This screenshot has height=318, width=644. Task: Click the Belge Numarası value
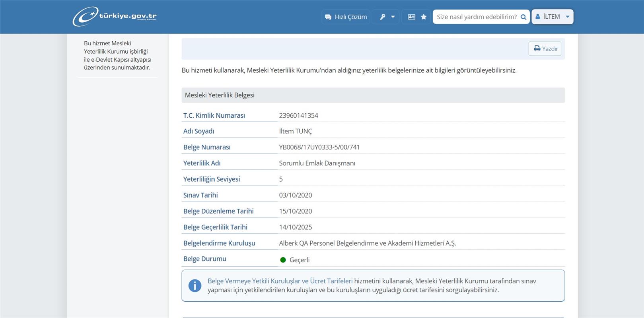point(319,147)
